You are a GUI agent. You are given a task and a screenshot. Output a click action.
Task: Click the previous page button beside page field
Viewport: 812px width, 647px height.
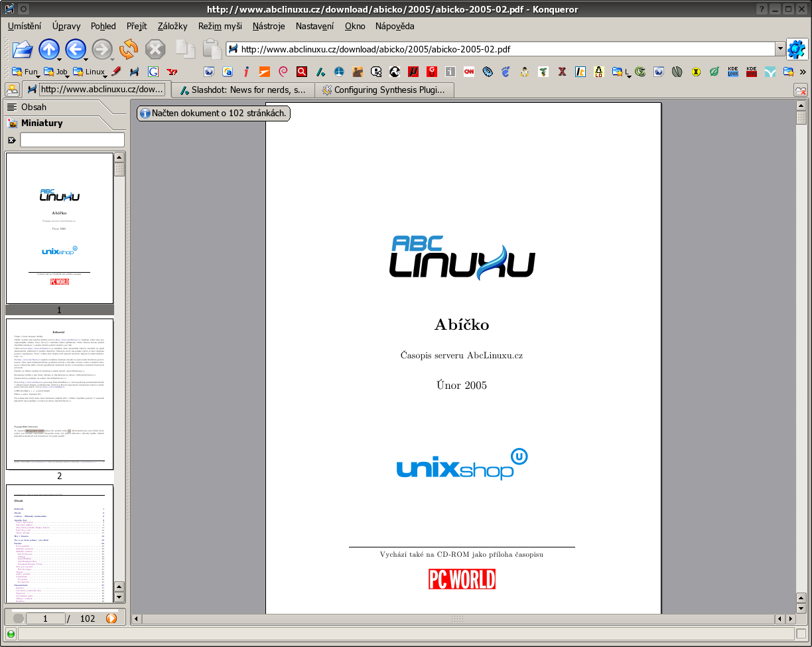pos(18,618)
